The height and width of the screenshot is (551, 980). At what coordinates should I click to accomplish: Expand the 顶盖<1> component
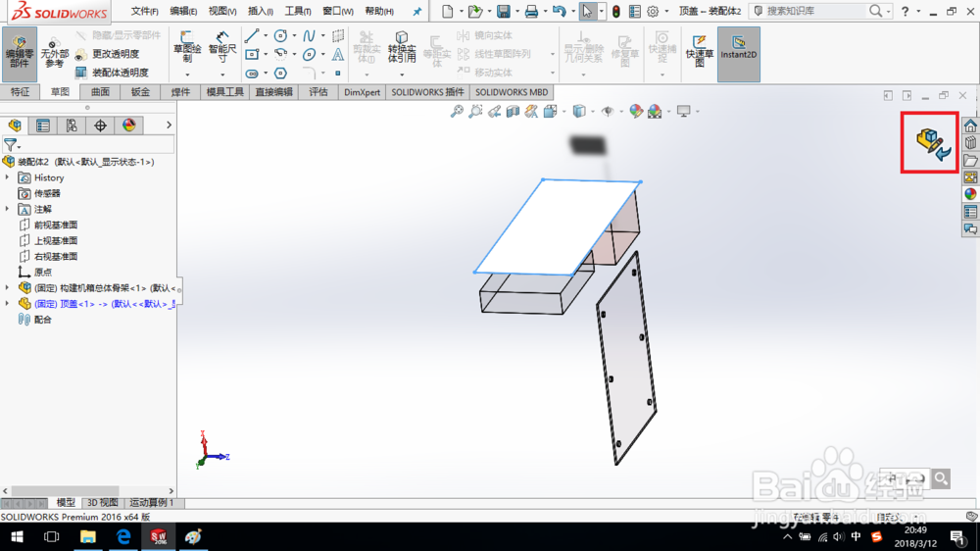coord(8,303)
